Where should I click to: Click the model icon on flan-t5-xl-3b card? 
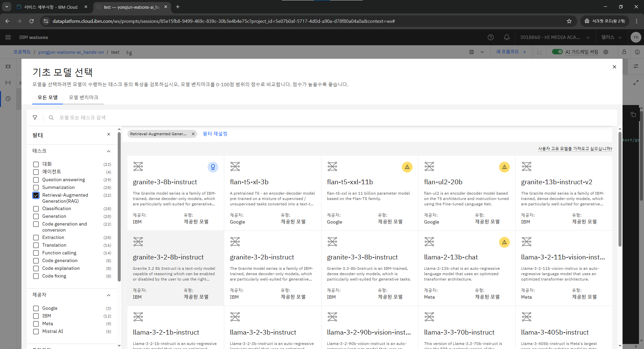[x=235, y=166]
